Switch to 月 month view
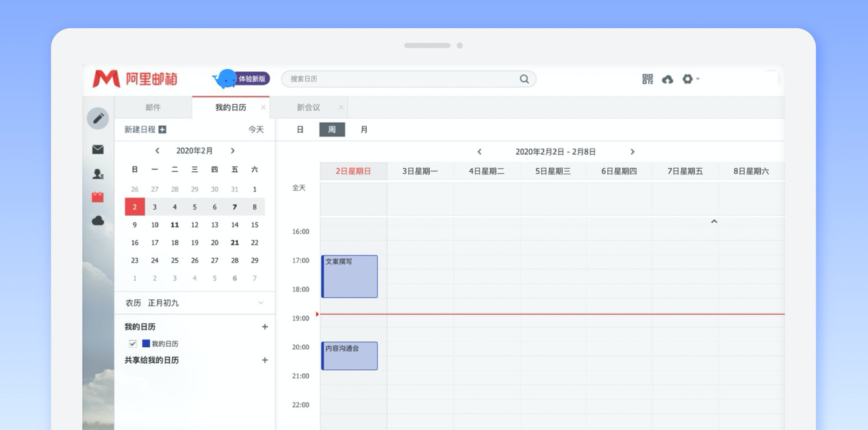The width and height of the screenshot is (868, 430). (364, 129)
